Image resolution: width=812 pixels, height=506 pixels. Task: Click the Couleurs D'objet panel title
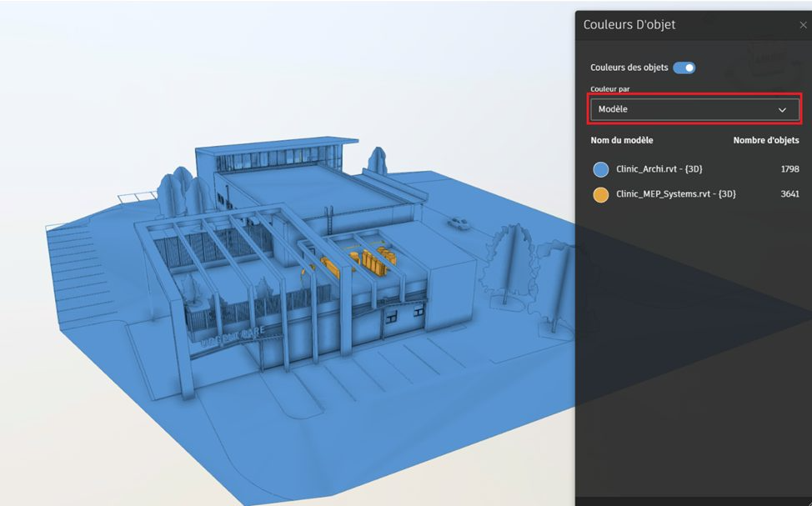pyautogui.click(x=629, y=25)
